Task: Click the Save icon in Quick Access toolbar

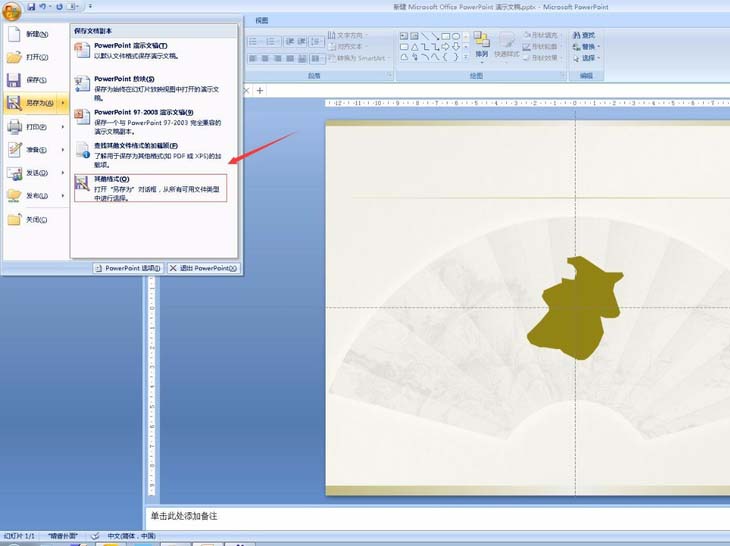Action: (31, 7)
